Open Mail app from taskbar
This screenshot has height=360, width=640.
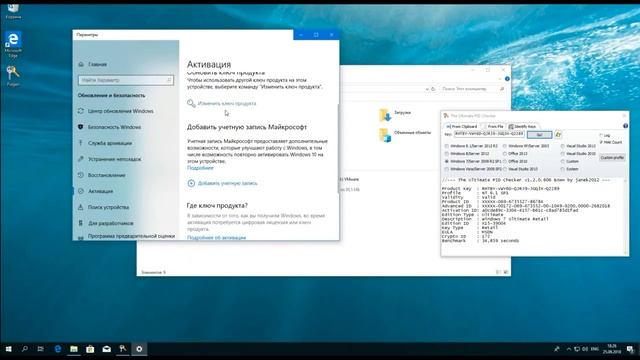pos(107,349)
